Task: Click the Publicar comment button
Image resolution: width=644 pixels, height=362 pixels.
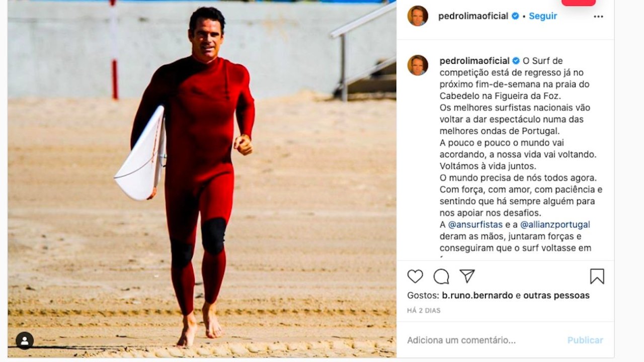Action: 585,340
